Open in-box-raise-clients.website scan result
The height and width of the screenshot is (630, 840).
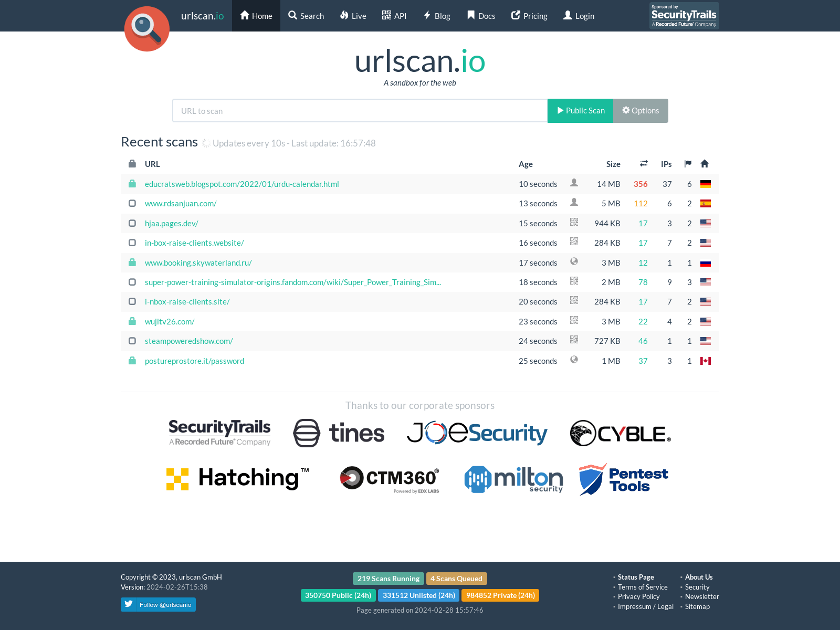tap(194, 243)
